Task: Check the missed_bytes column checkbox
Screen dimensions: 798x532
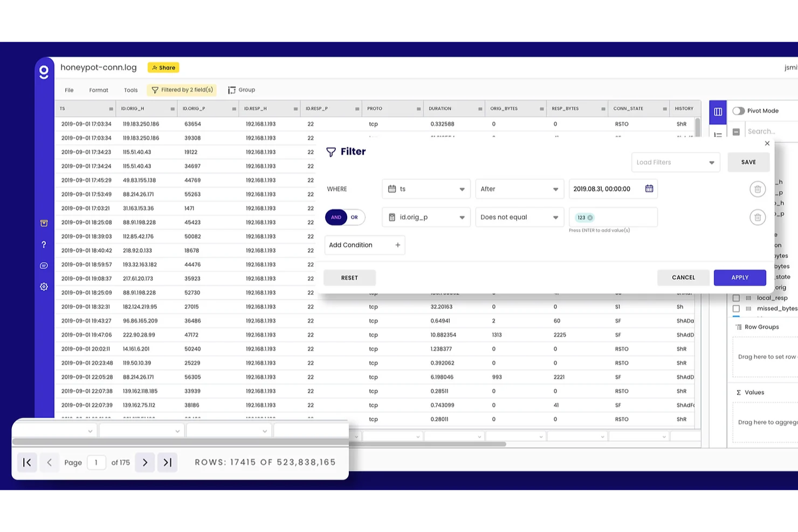Action: [737, 308]
